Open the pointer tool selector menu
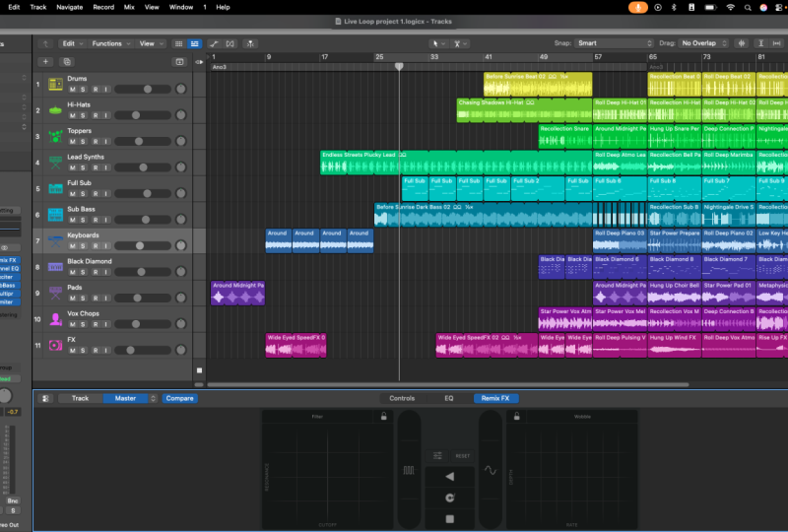The width and height of the screenshot is (788, 532). pos(438,43)
